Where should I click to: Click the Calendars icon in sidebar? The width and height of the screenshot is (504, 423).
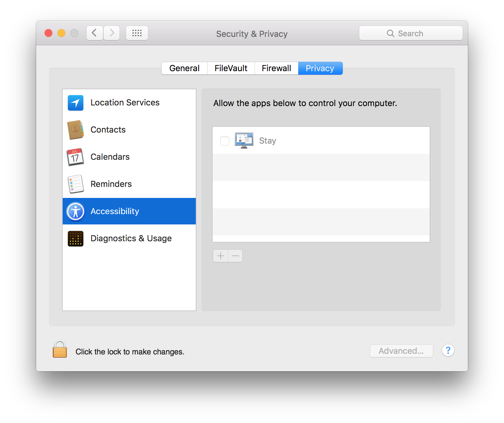click(x=76, y=157)
